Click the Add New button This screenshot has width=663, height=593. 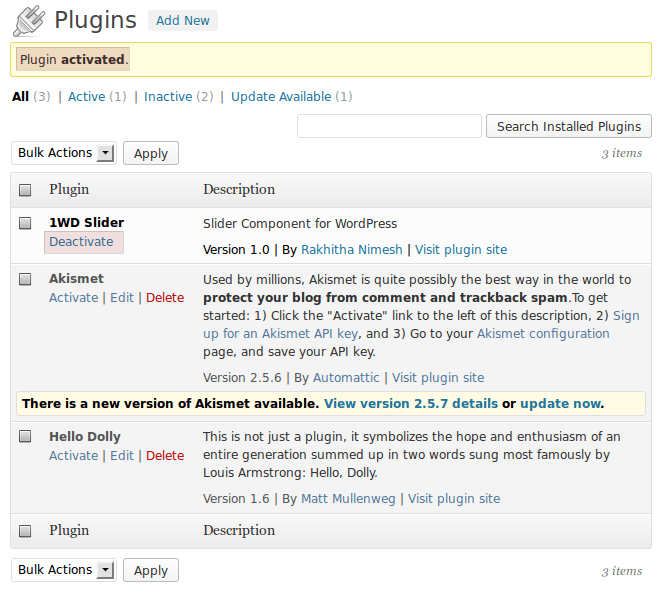pos(183,21)
